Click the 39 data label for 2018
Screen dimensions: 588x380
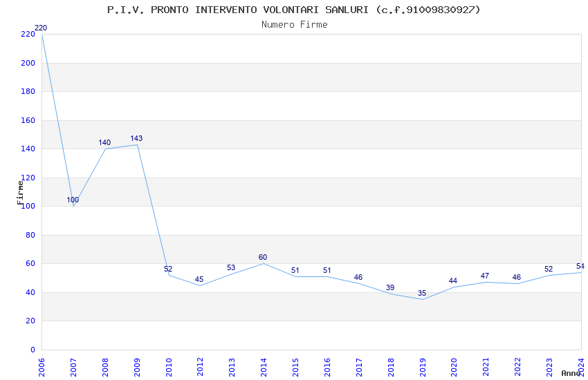390,287
